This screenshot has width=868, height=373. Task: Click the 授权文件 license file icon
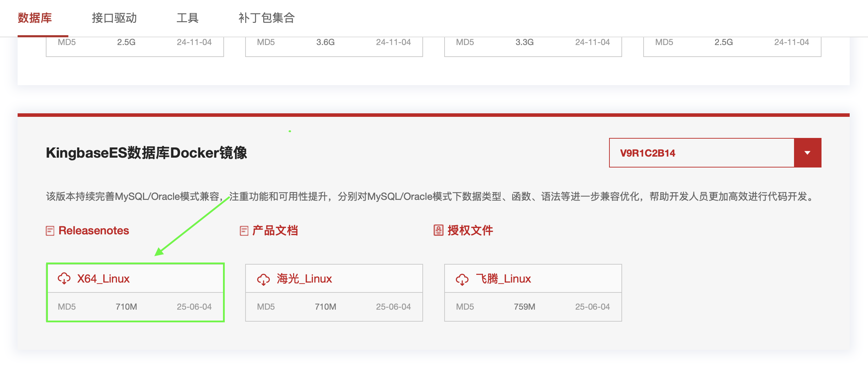[438, 230]
